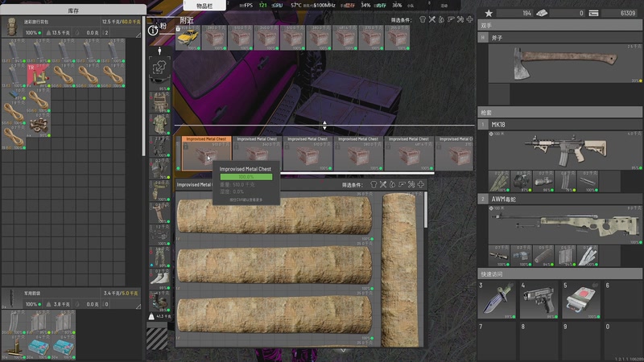Collapse the backpack container resize corner

coord(138,35)
